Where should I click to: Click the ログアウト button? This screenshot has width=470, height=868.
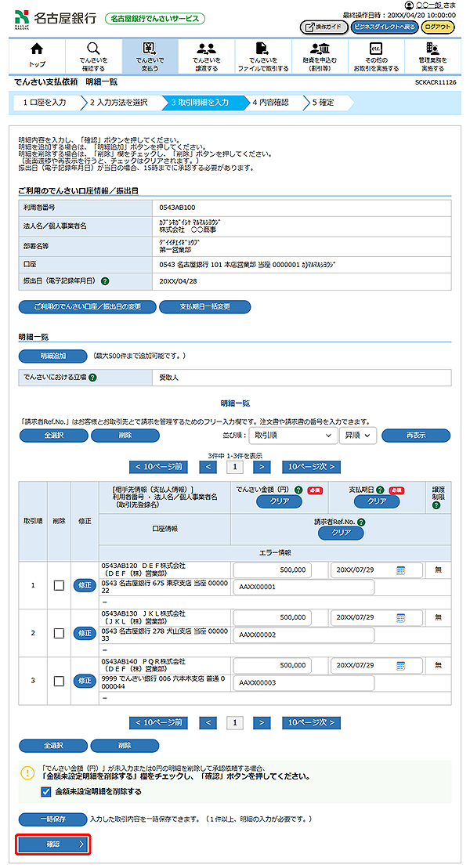click(437, 27)
